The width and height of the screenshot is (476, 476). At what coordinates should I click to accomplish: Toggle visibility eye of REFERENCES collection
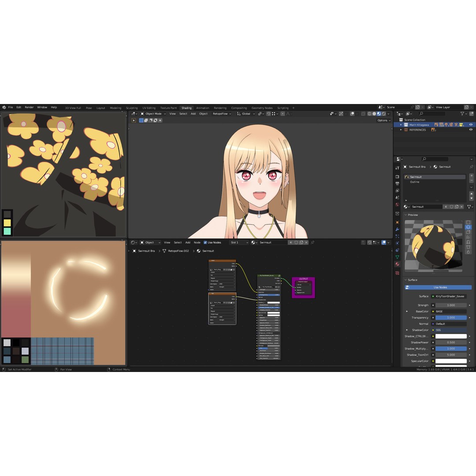tap(471, 130)
